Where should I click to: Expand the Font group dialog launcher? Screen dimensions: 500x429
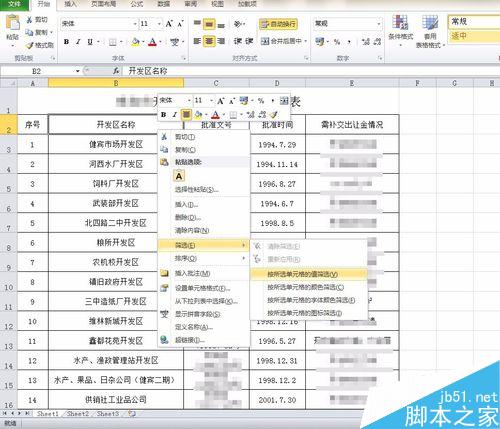(184, 58)
